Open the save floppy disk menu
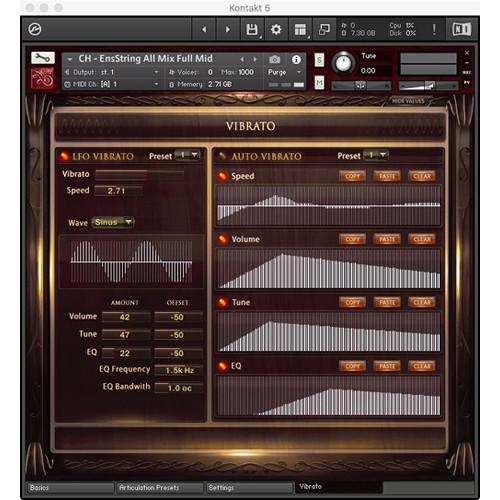Image resolution: width=500 pixels, height=500 pixels. 252,30
